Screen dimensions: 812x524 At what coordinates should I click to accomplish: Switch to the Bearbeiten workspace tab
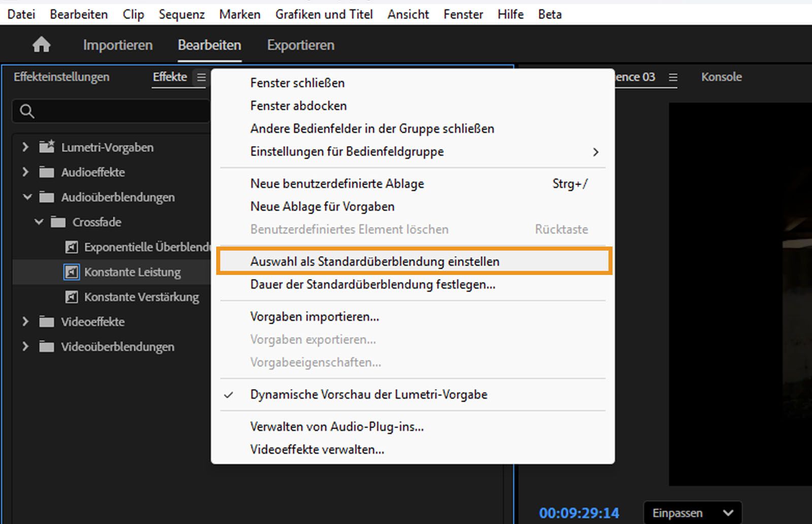click(x=210, y=45)
